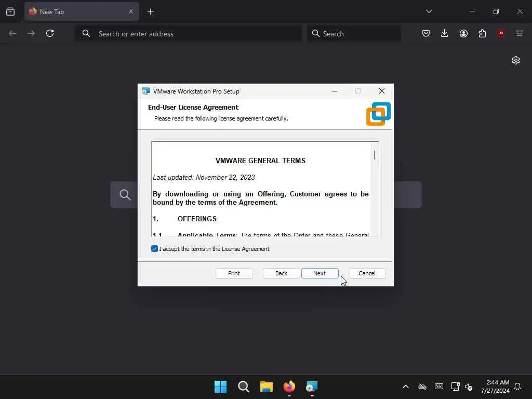Open Windows taskbar Search
This screenshot has height=399, width=532.
point(244,387)
